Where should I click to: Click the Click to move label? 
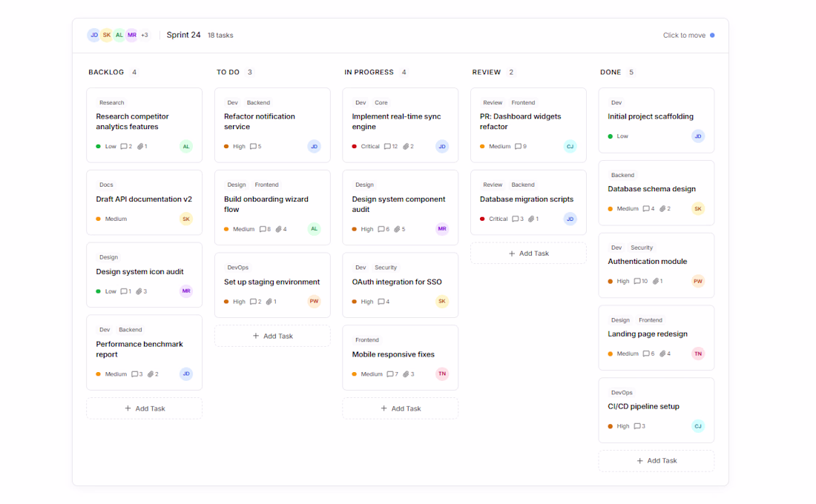(x=685, y=36)
